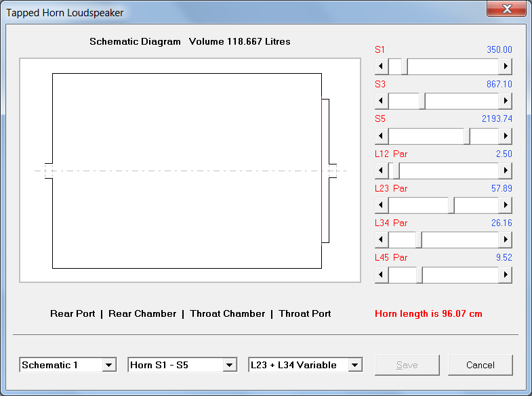Image resolution: width=532 pixels, height=396 pixels.
Task: Increase L34 Par with right arrow
Action: [505, 239]
